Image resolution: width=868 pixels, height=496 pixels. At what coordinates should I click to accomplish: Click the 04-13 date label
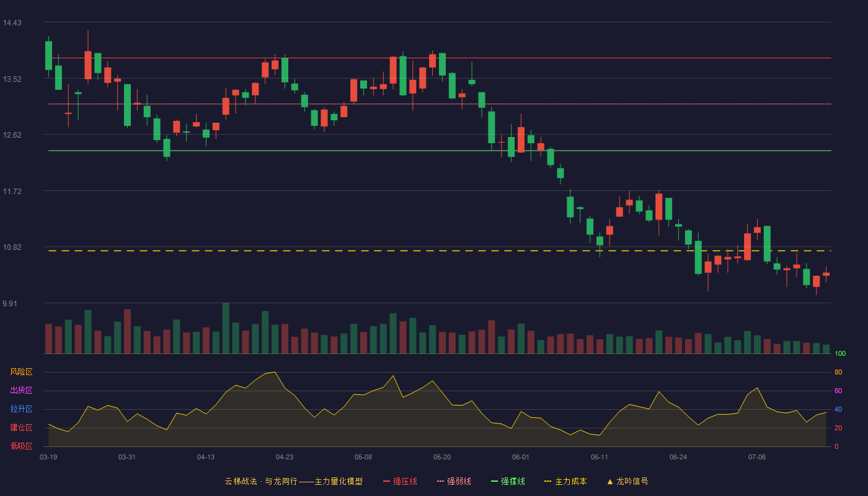click(206, 457)
